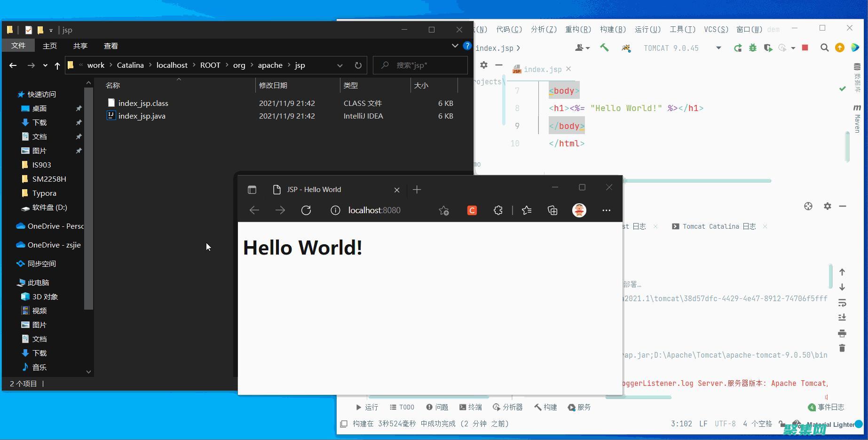Open the Collections icon in Edge toolbar
This screenshot has height=440, width=868.
point(552,210)
